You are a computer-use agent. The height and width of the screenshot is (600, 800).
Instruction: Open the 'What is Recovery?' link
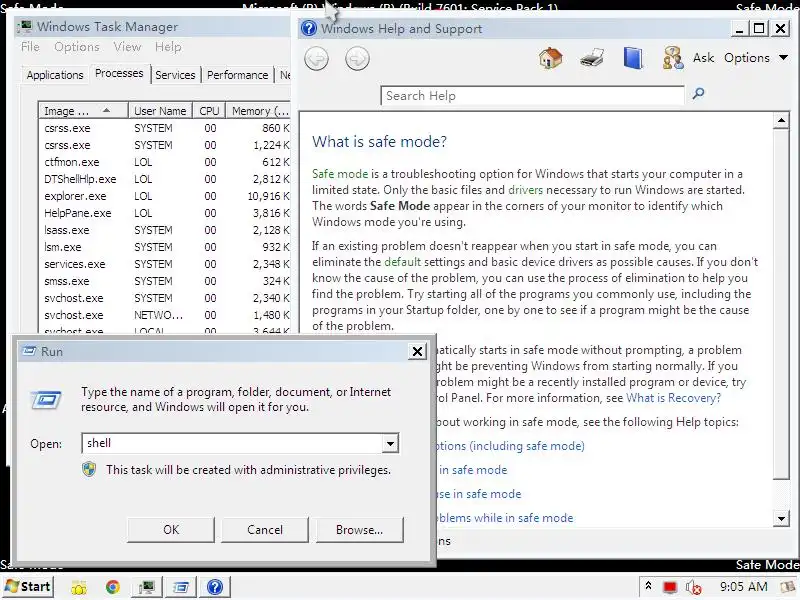[x=673, y=398]
